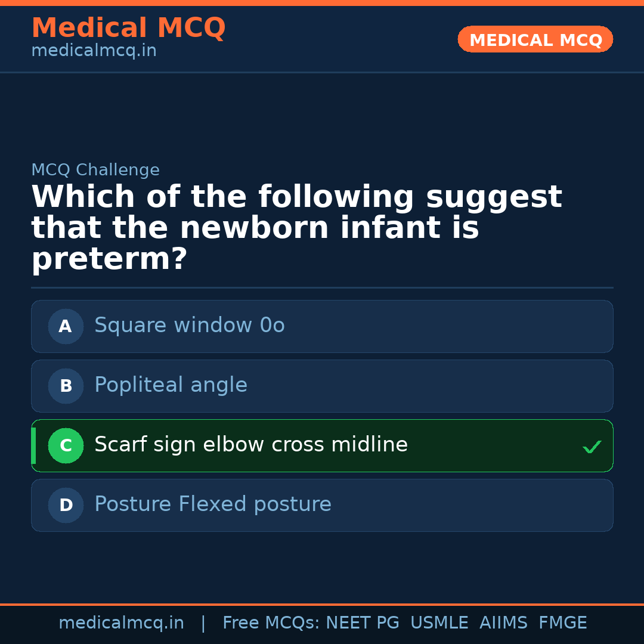644x644 pixels.
Task: Click the circular B badge icon
Action: pyautogui.click(x=66, y=386)
